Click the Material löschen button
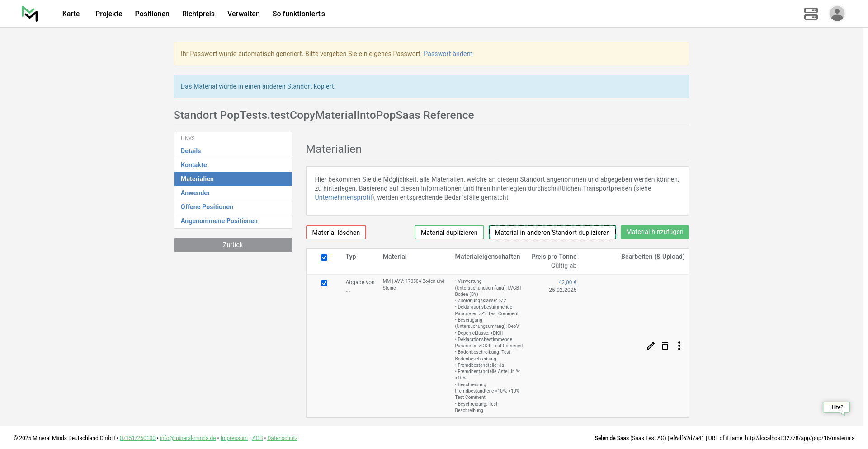 [336, 232]
